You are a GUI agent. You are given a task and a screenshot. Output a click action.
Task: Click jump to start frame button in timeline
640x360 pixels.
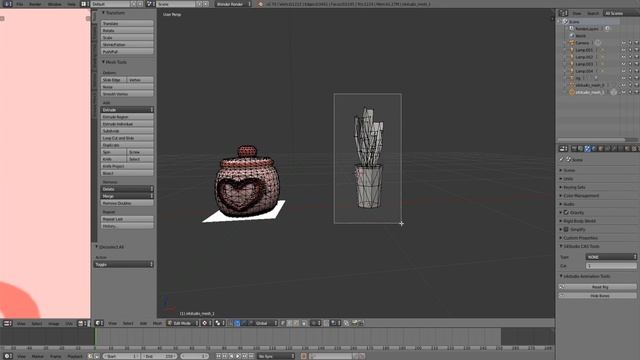point(218,356)
